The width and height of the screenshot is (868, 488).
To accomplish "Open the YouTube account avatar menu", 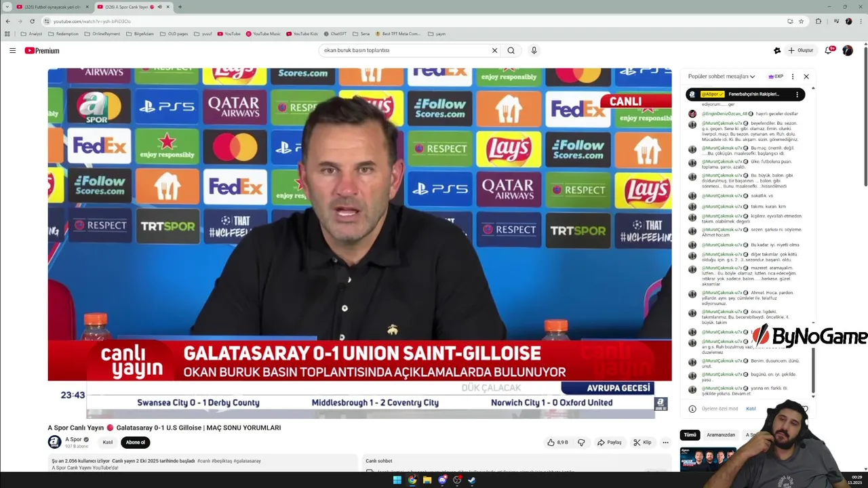I will pyautogui.click(x=848, y=50).
